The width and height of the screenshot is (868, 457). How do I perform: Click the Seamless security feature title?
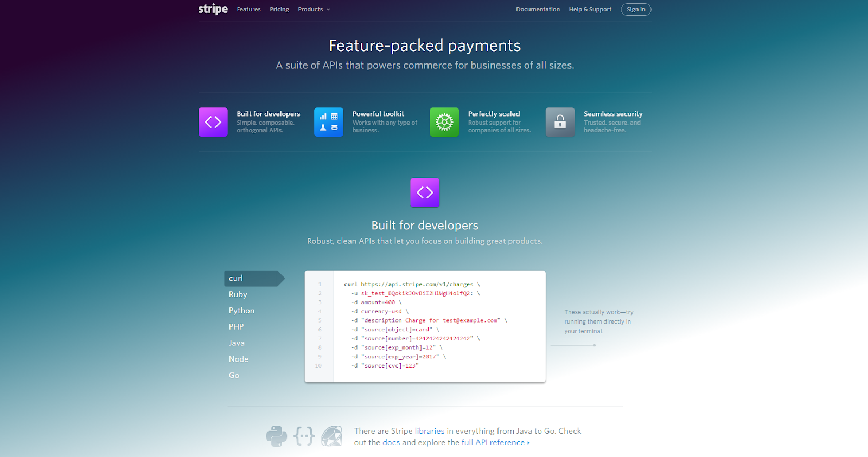click(x=613, y=114)
